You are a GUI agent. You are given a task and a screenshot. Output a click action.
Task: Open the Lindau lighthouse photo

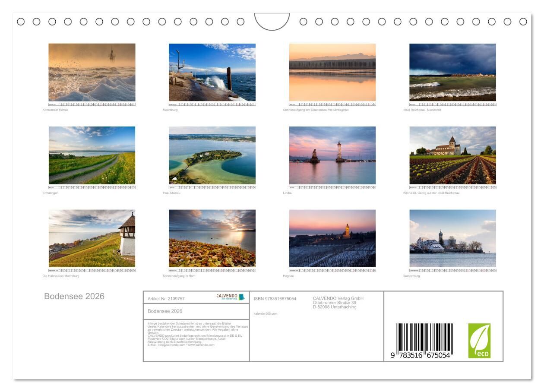pos(332,155)
